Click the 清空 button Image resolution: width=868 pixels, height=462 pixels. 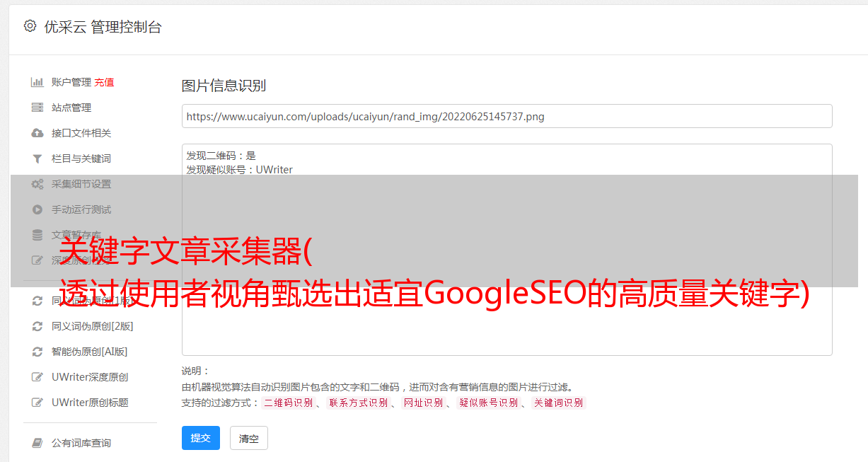pyautogui.click(x=249, y=438)
